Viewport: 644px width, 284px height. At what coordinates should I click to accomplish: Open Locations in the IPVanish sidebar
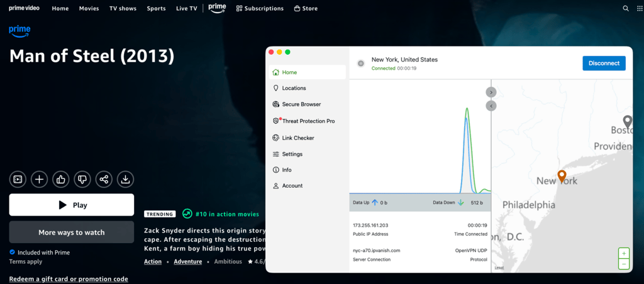[x=307, y=88]
